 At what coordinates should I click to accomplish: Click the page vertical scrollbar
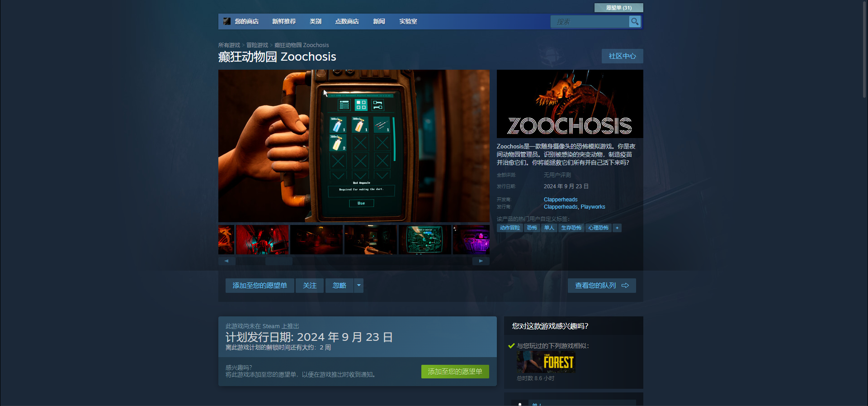tap(864, 50)
